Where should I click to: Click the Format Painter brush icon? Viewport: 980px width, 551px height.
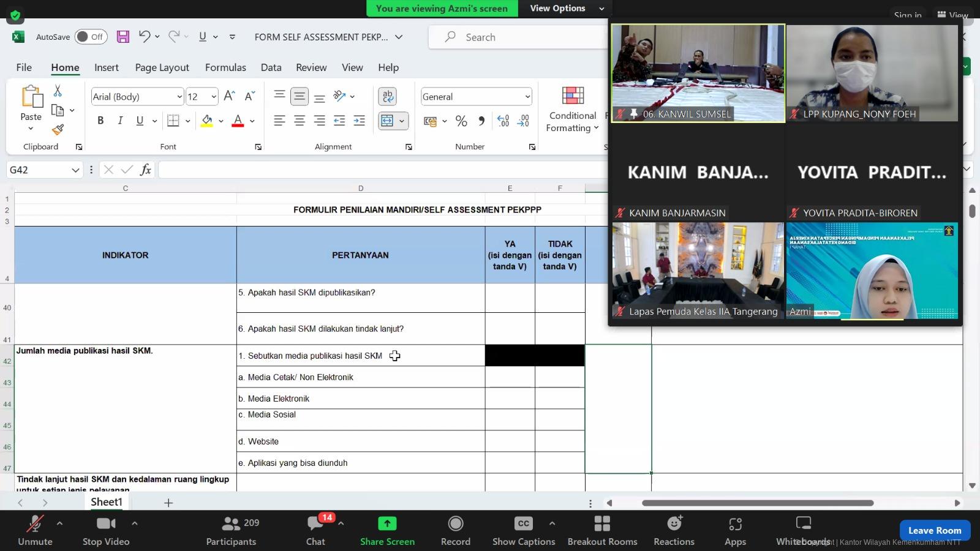tap(58, 130)
